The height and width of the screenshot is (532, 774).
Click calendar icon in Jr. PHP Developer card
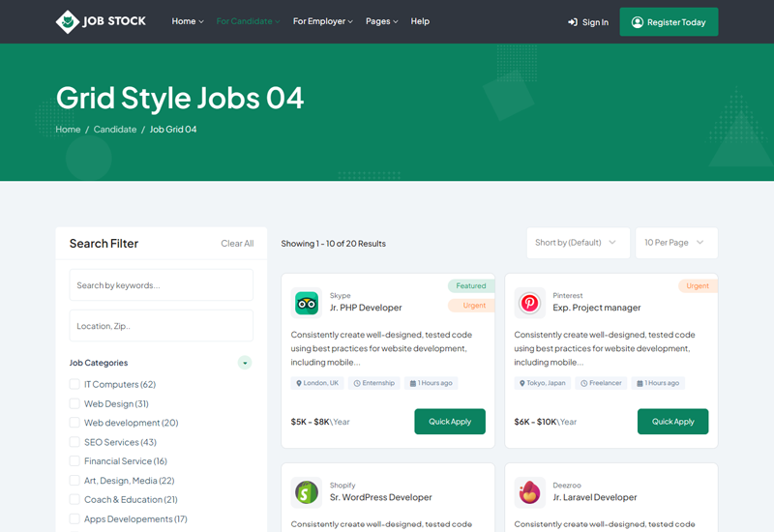[x=413, y=383]
